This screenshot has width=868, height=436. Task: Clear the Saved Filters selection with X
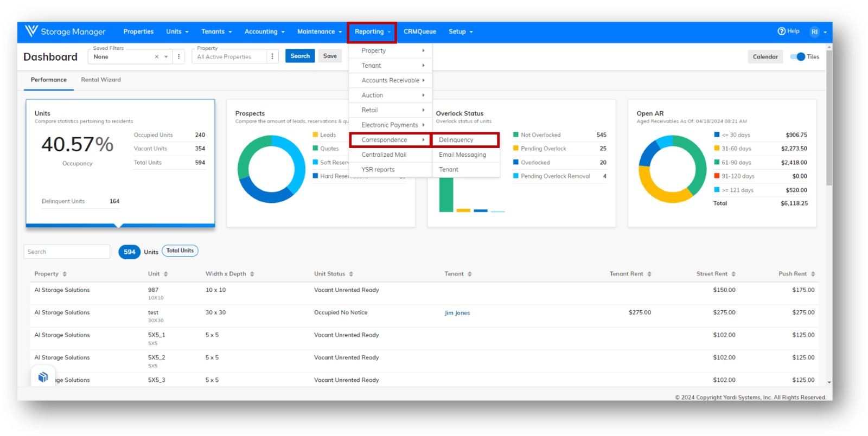point(157,57)
